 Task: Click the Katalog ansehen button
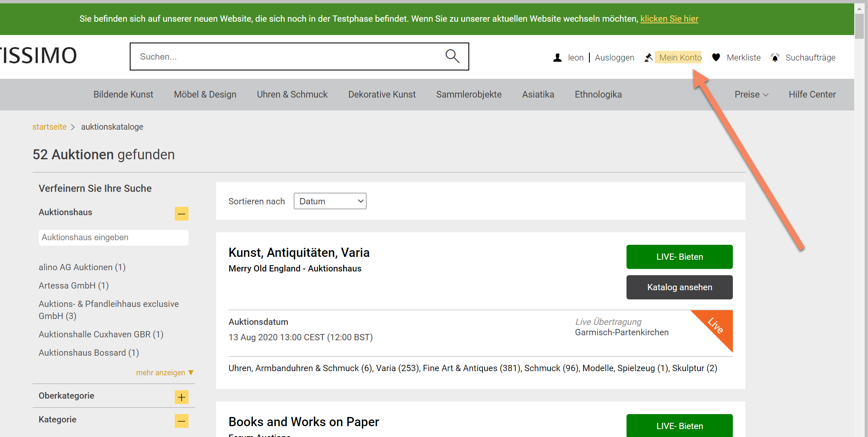(679, 287)
